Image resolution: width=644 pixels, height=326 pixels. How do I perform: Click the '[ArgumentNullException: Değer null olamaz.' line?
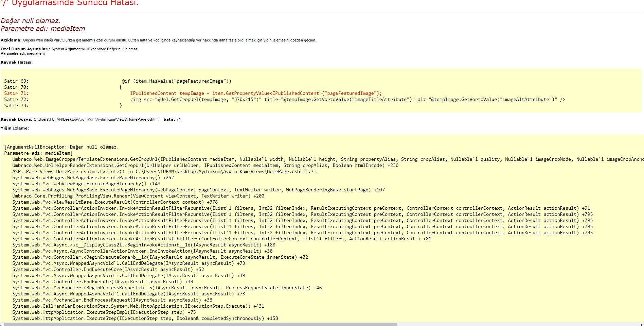point(61,147)
